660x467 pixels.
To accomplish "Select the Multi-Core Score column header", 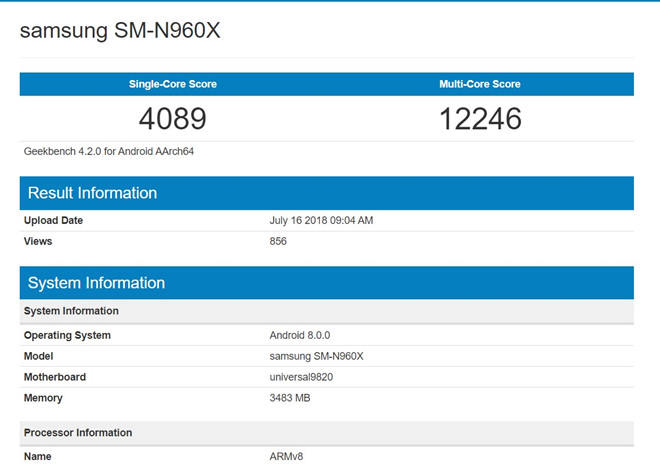I will pyautogui.click(x=480, y=84).
